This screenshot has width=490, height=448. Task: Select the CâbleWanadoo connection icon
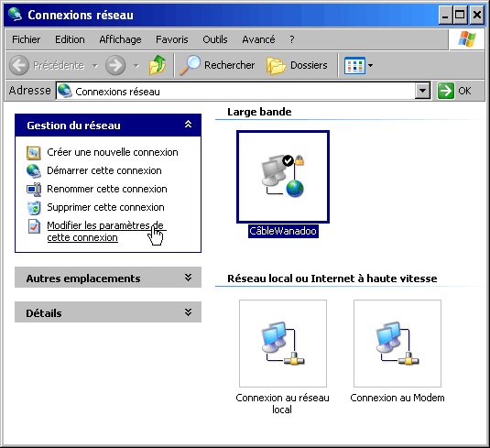pos(283,177)
